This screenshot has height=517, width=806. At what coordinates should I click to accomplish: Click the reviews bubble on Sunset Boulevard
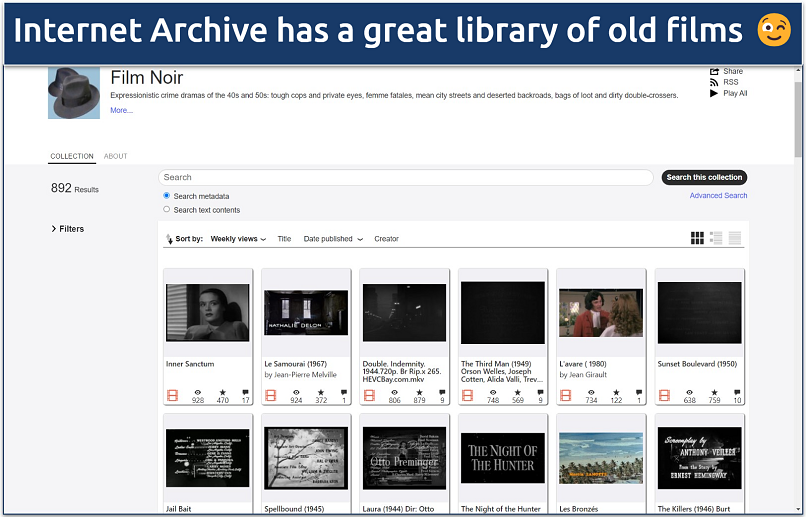click(x=737, y=393)
